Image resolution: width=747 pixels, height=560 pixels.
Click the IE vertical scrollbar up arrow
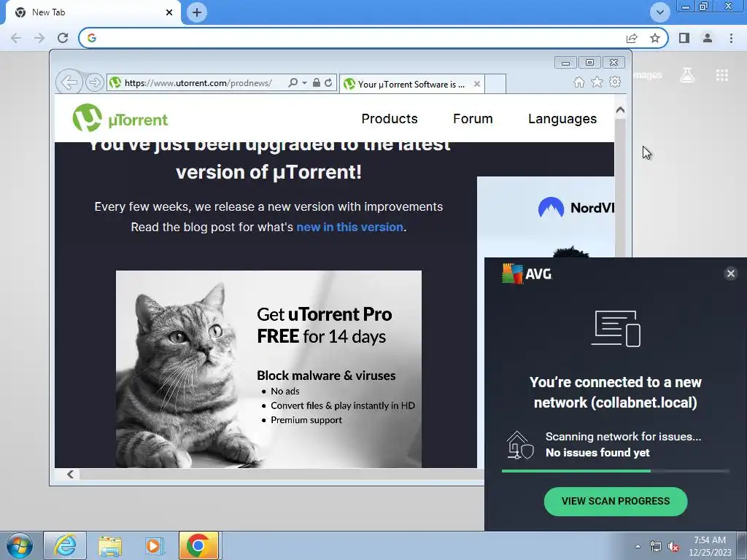click(620, 111)
